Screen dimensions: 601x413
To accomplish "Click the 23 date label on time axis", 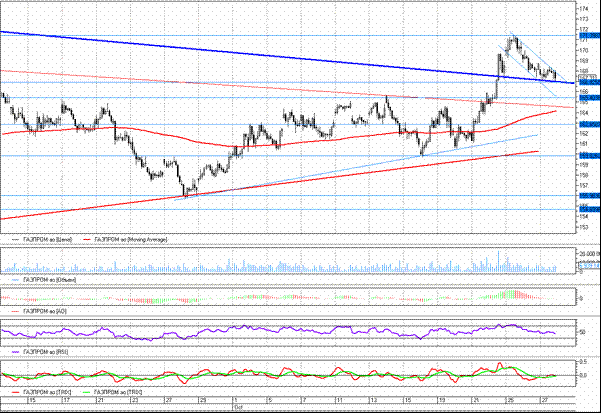I will [133, 400].
